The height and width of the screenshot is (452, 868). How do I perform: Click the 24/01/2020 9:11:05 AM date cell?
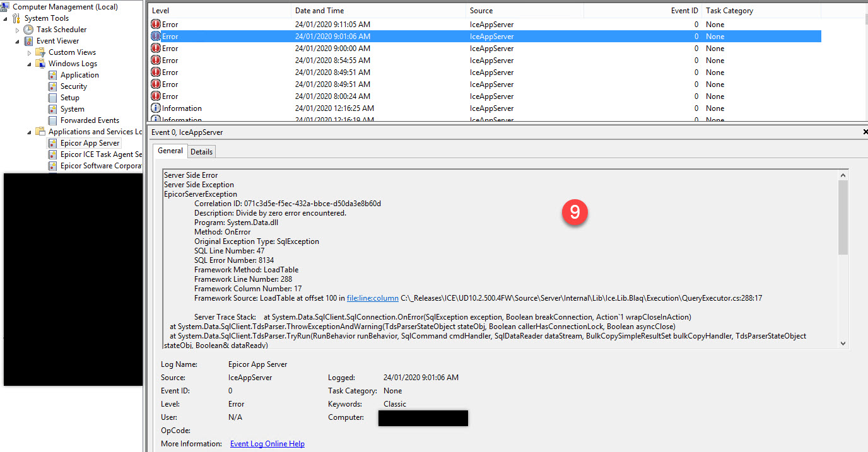pyautogui.click(x=332, y=25)
